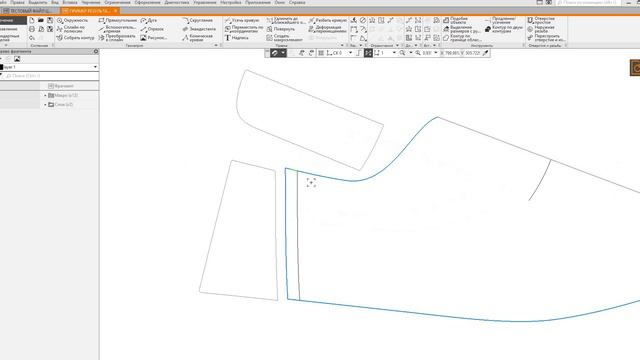The width and height of the screenshot is (640, 360).
Task: Insert a picture with Рисунок tool
Action: [154, 38]
